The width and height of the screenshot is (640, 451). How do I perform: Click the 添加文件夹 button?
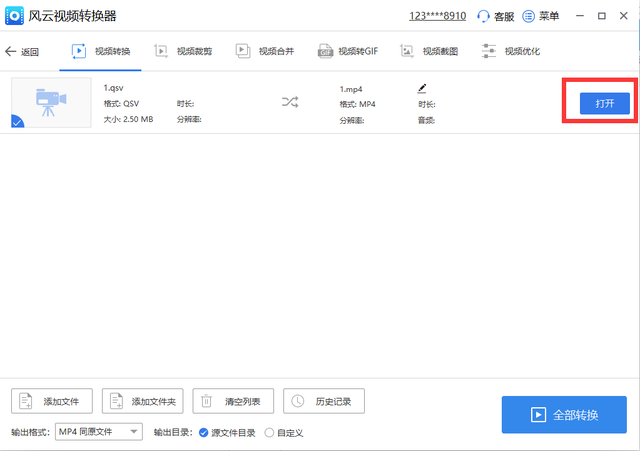coord(142,401)
